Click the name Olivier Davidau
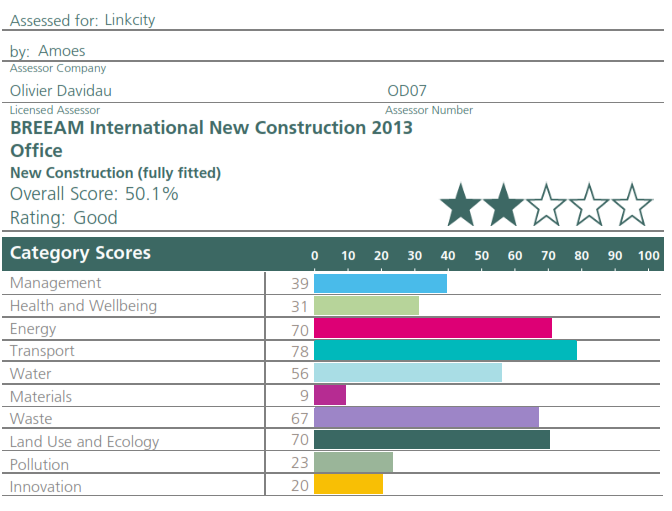Screen dimensions: 672x511 tap(61, 91)
